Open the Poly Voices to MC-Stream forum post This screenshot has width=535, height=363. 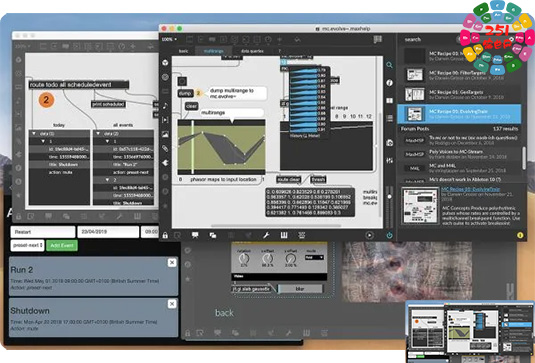[x=459, y=154]
